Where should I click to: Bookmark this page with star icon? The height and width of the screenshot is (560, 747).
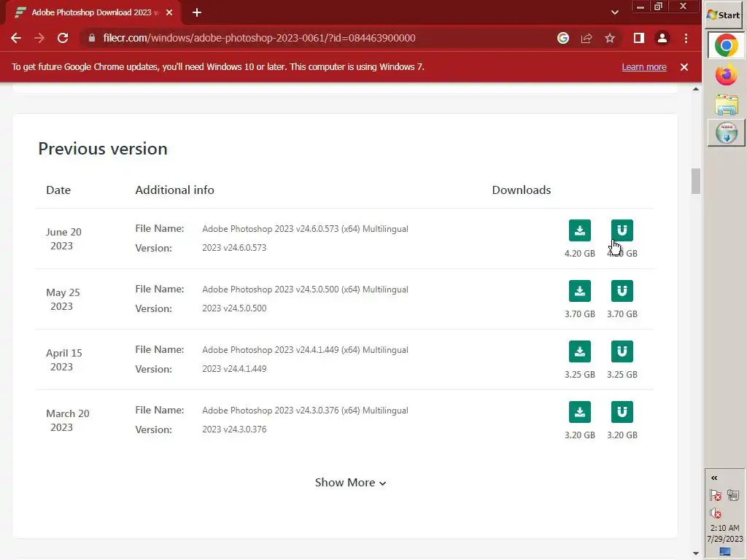pyautogui.click(x=609, y=38)
